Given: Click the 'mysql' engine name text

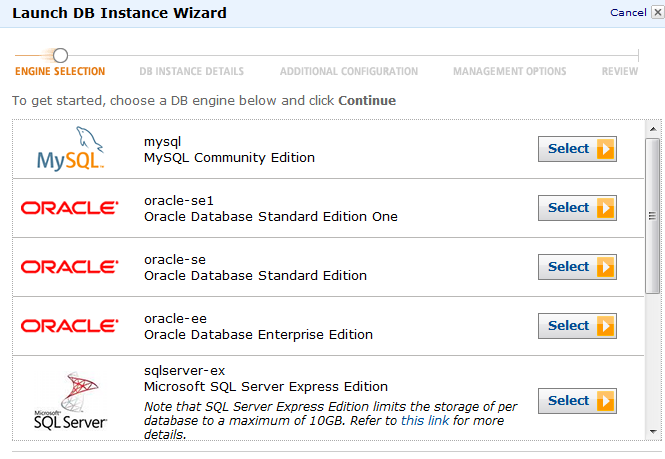Looking at the screenshot, I should click(162, 142).
